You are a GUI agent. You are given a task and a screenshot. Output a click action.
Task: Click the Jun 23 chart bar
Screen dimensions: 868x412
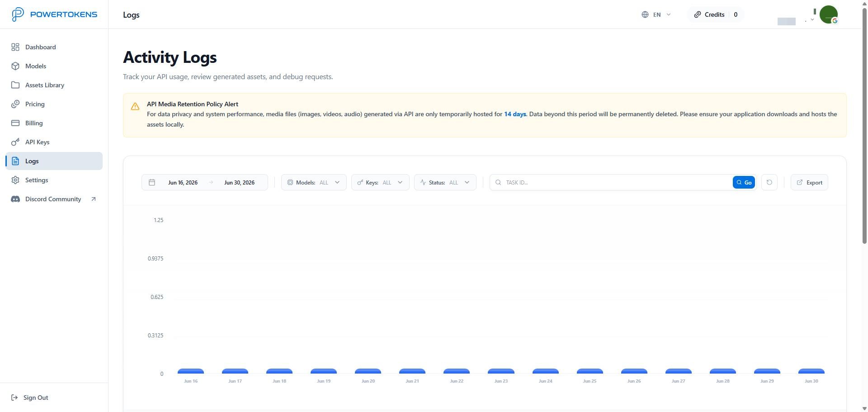(501, 371)
